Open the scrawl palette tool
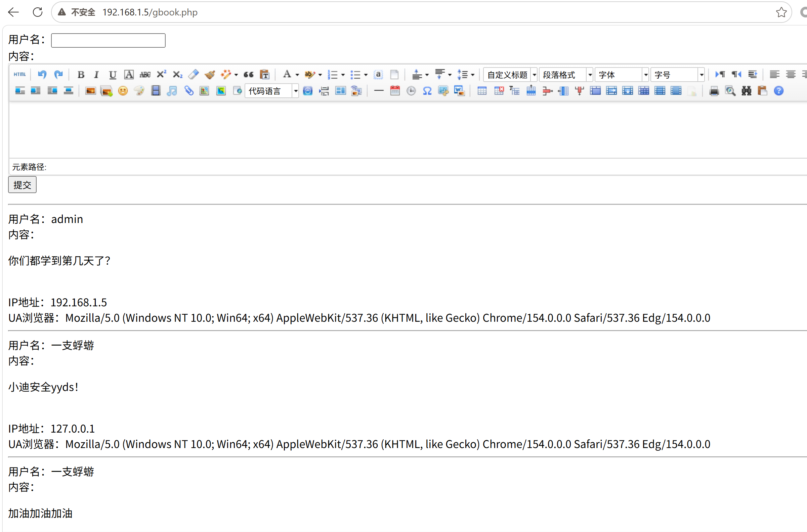This screenshot has height=532, width=807. coord(139,91)
